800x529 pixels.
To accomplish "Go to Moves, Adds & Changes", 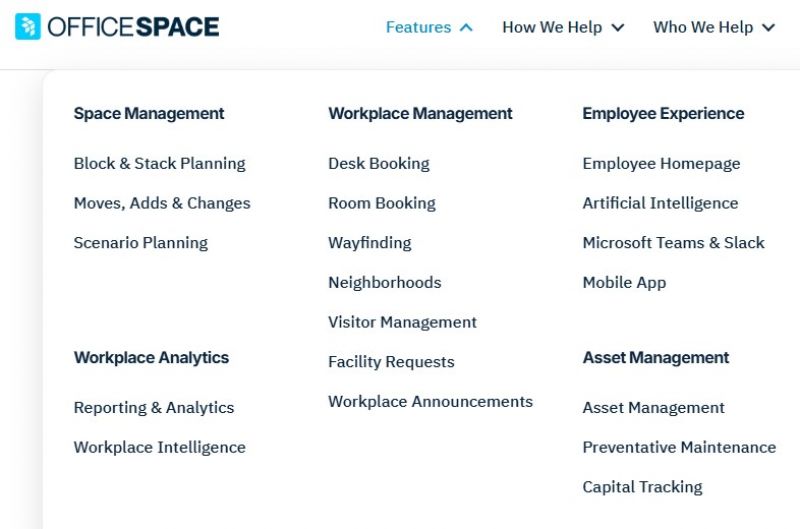I will click(x=162, y=204).
